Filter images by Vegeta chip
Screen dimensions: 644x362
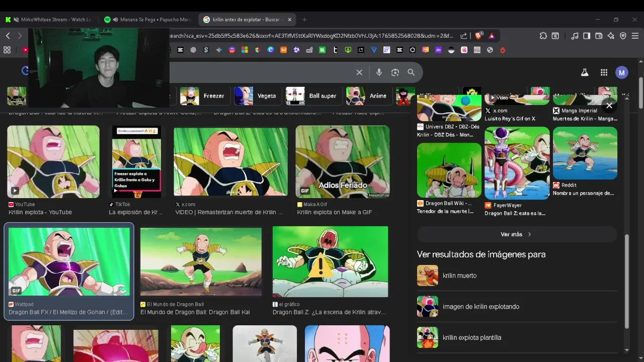[x=257, y=96]
